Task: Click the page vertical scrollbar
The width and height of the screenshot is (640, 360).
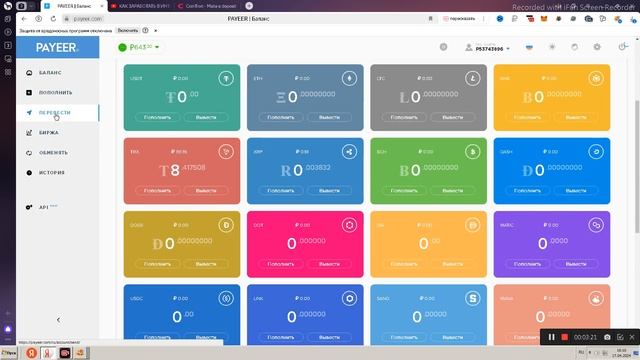Action: [637, 167]
